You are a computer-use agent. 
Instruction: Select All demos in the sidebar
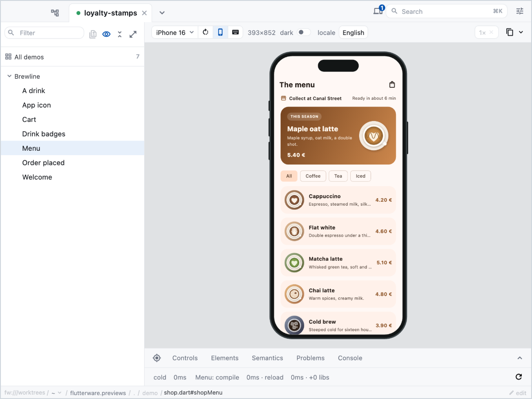pyautogui.click(x=72, y=57)
